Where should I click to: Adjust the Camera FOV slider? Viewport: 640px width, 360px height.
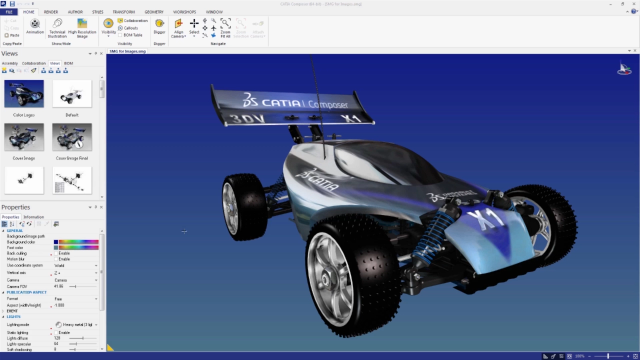82,287
